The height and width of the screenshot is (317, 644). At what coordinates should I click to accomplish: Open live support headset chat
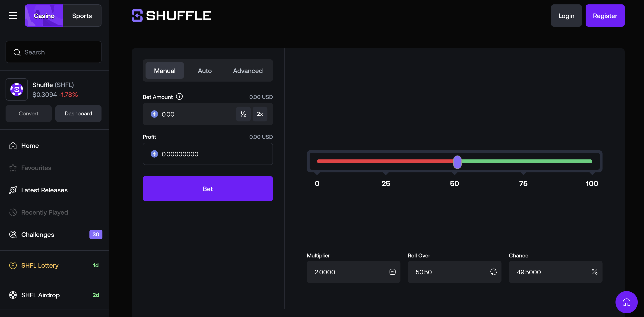pos(626,302)
